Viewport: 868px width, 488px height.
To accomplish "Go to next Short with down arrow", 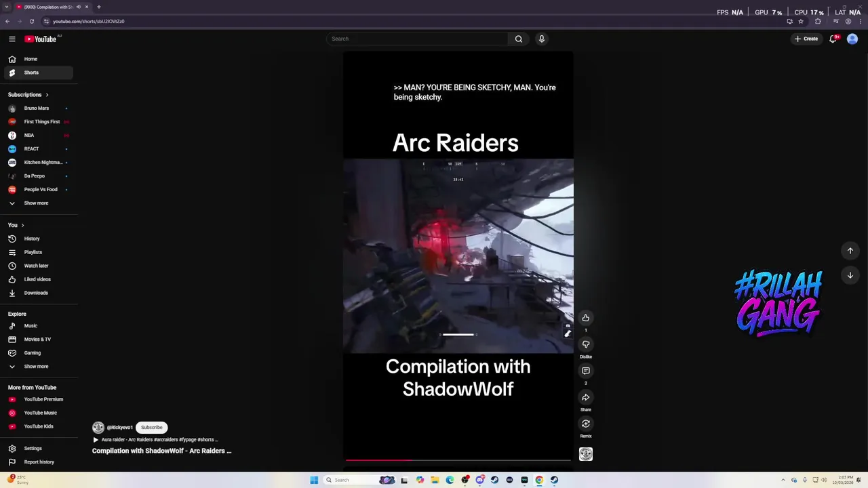I will 850,275.
